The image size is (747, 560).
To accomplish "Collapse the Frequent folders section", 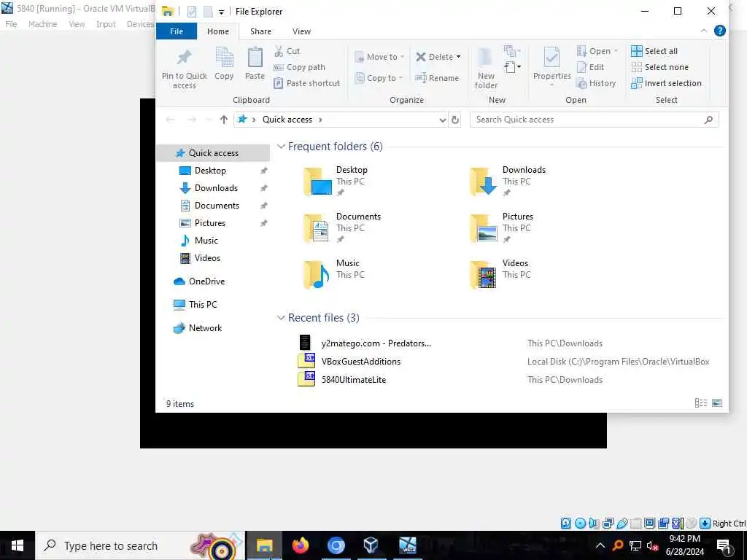I will click(x=281, y=147).
